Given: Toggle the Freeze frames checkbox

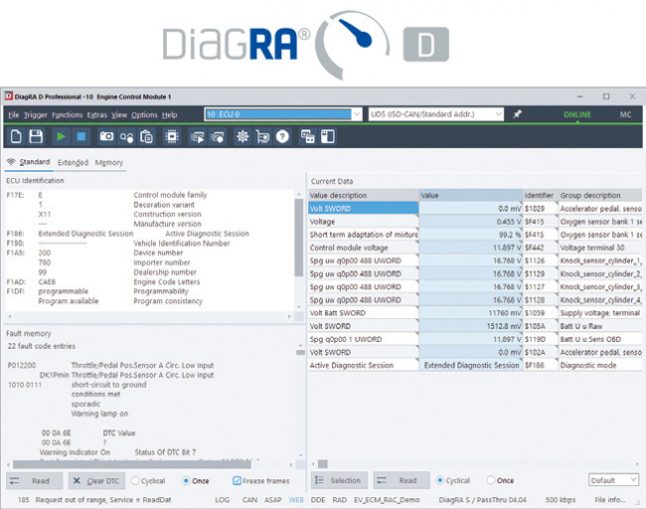Looking at the screenshot, I should click(x=236, y=480).
